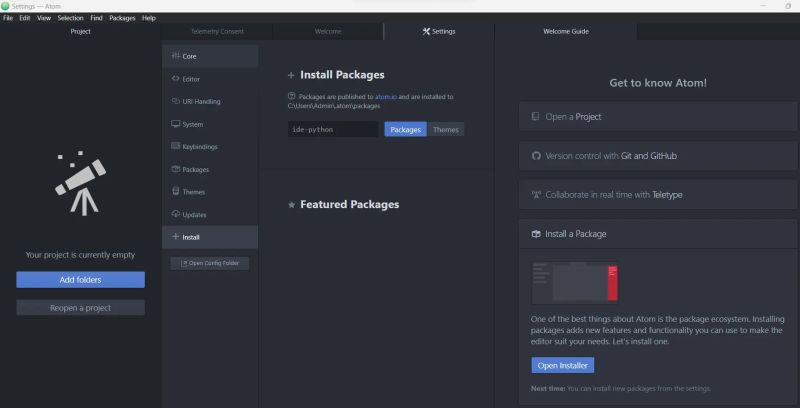Expand the Open a Project section
Viewport: 800px width, 408px height.
tap(658, 116)
